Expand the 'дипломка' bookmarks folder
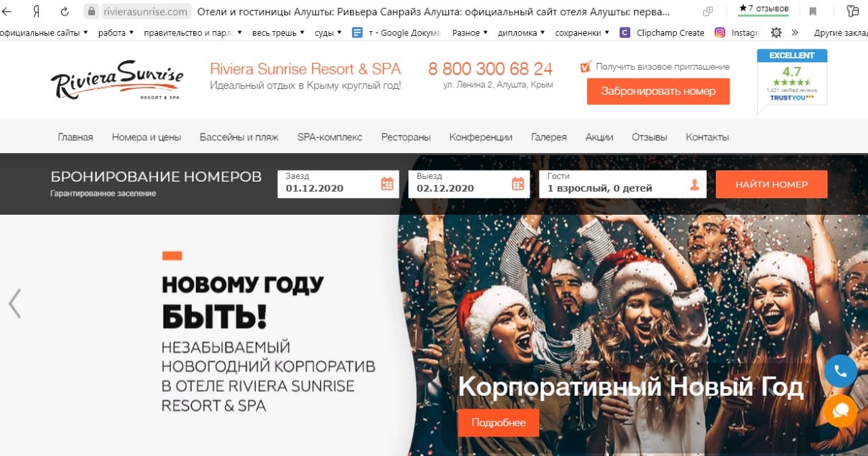 coord(521,33)
